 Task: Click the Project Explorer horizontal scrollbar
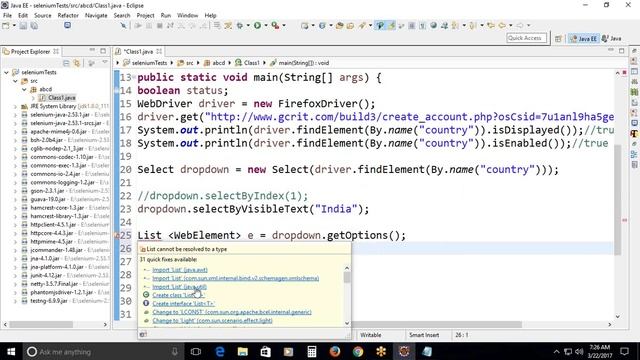(55, 324)
